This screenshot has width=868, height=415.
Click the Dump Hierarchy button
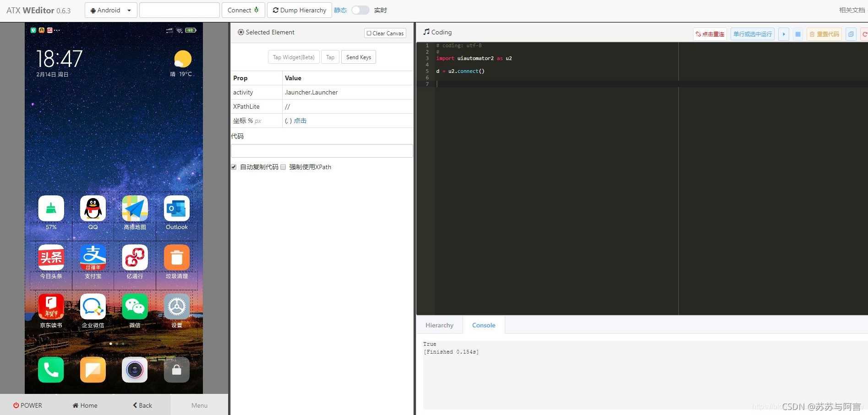point(300,10)
